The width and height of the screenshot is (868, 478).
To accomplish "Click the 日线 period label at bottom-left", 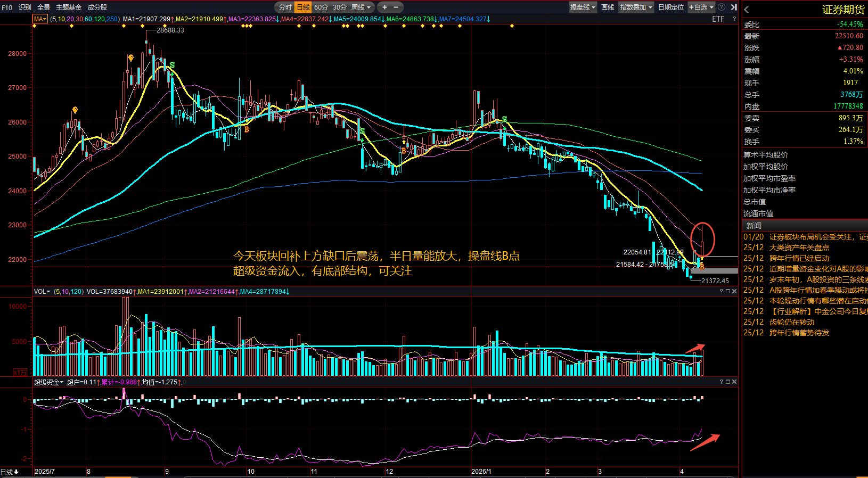I will pos(10,472).
